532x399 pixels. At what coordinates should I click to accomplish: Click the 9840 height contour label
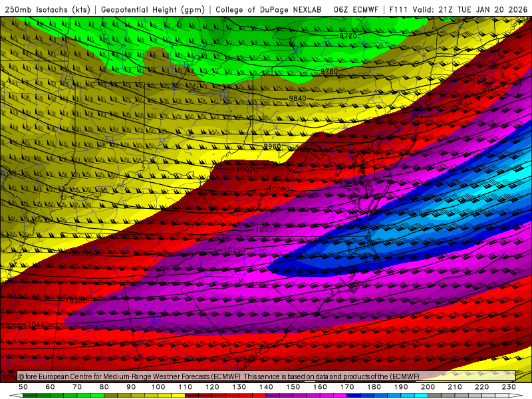click(x=297, y=98)
